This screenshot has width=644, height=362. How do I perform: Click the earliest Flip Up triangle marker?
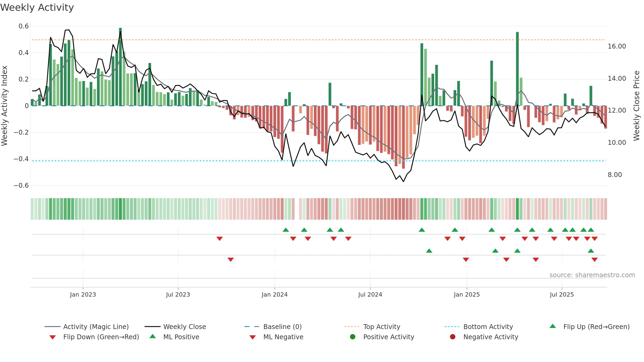click(286, 230)
